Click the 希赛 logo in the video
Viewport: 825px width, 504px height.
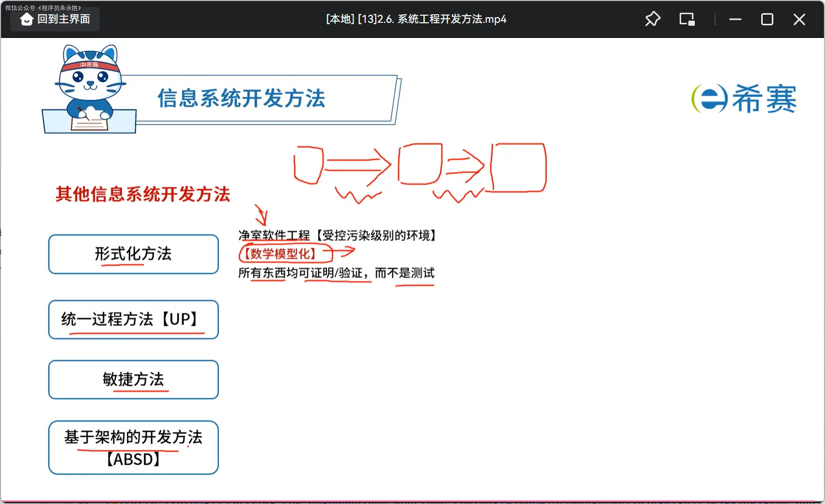click(x=743, y=99)
